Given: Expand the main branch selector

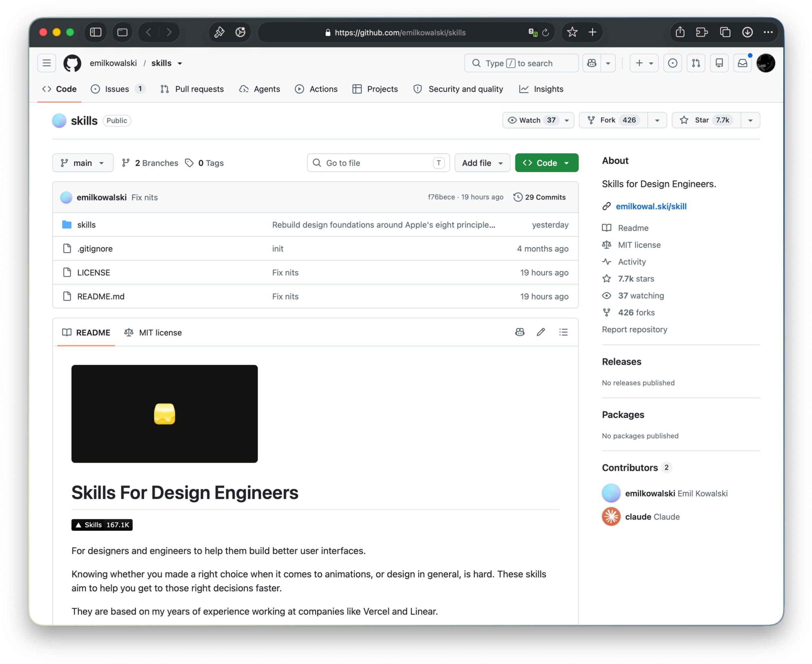Looking at the screenshot, I should 83,163.
